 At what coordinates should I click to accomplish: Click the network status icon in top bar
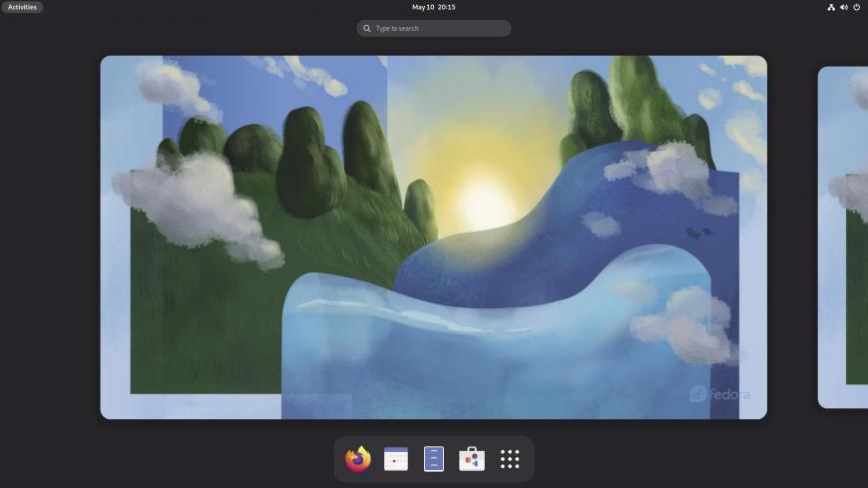tap(831, 7)
